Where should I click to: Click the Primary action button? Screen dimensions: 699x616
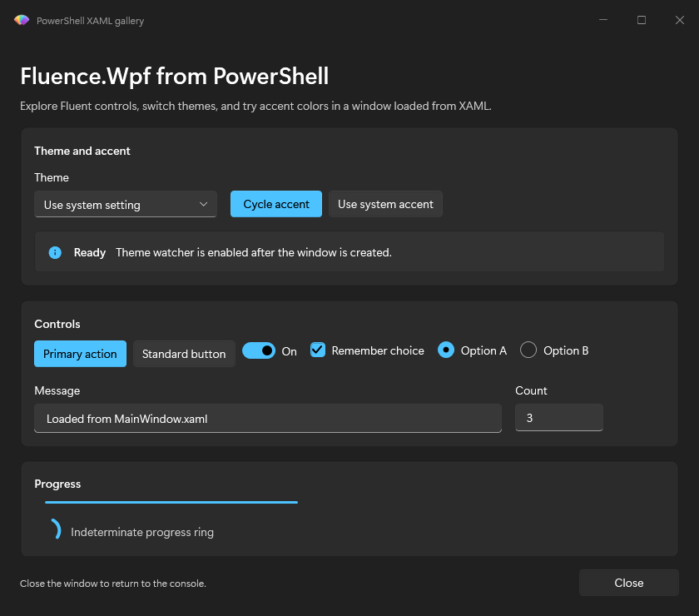[80, 354]
